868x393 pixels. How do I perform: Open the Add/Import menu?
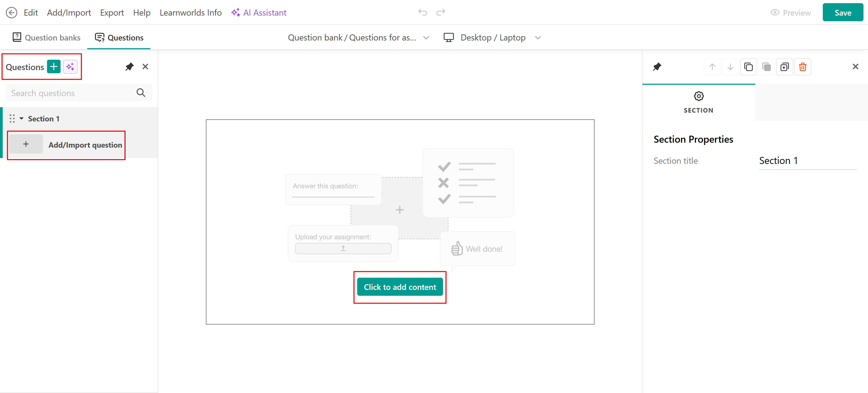tap(69, 13)
